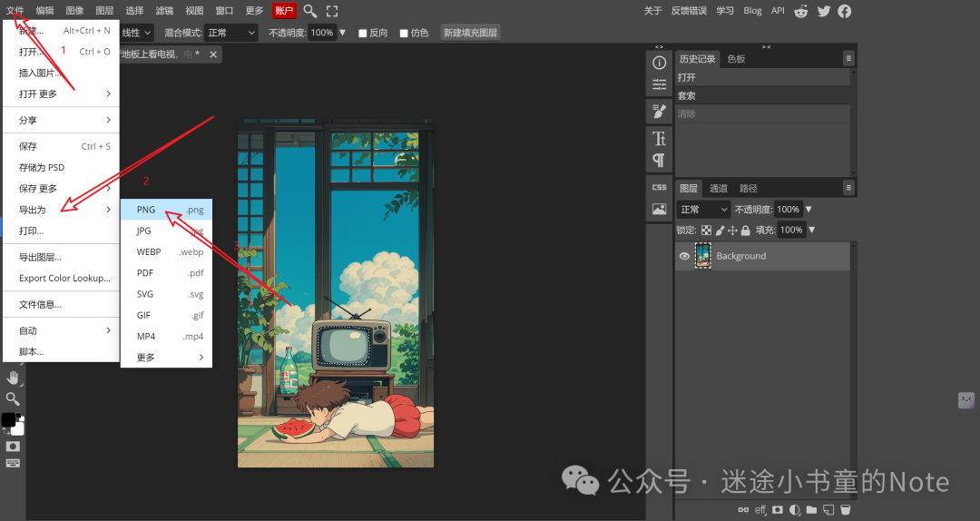This screenshot has height=521, width=980.
Task: Expand the 打开 更多 submenu
Action: tap(62, 93)
